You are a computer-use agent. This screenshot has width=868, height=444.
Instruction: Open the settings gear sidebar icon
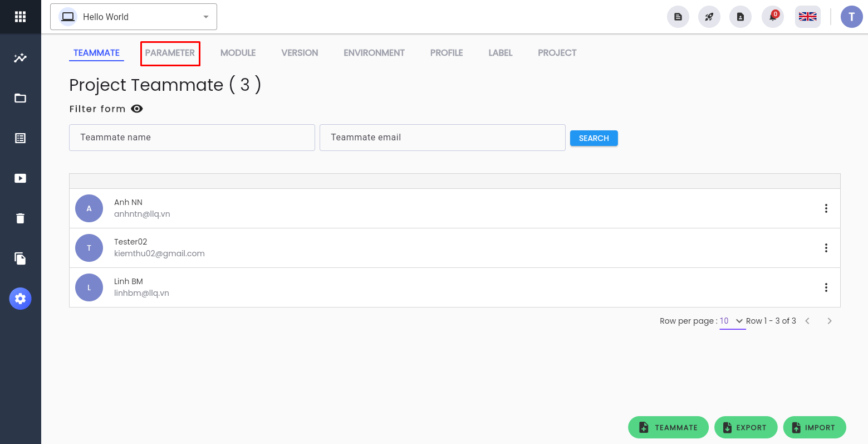coord(21,299)
